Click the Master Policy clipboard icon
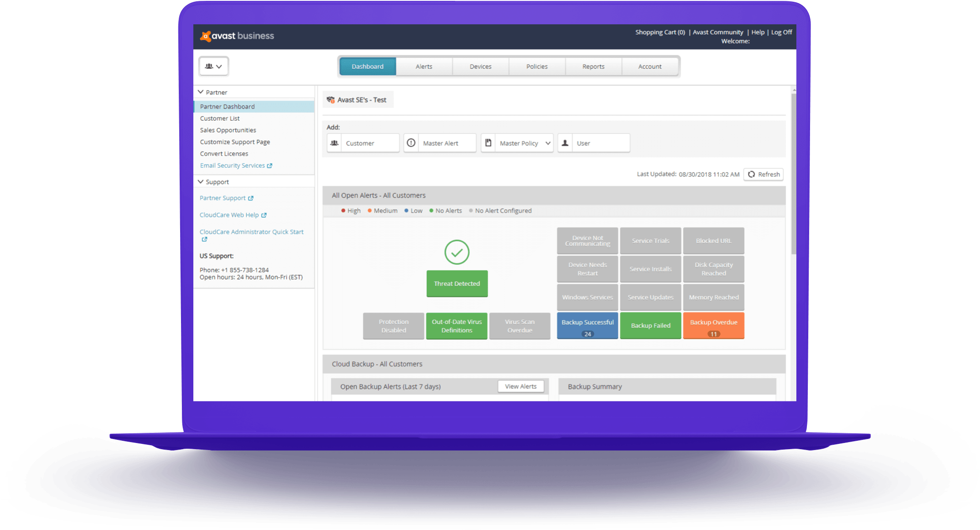Image resolution: width=980 pixels, height=530 pixels. [488, 143]
